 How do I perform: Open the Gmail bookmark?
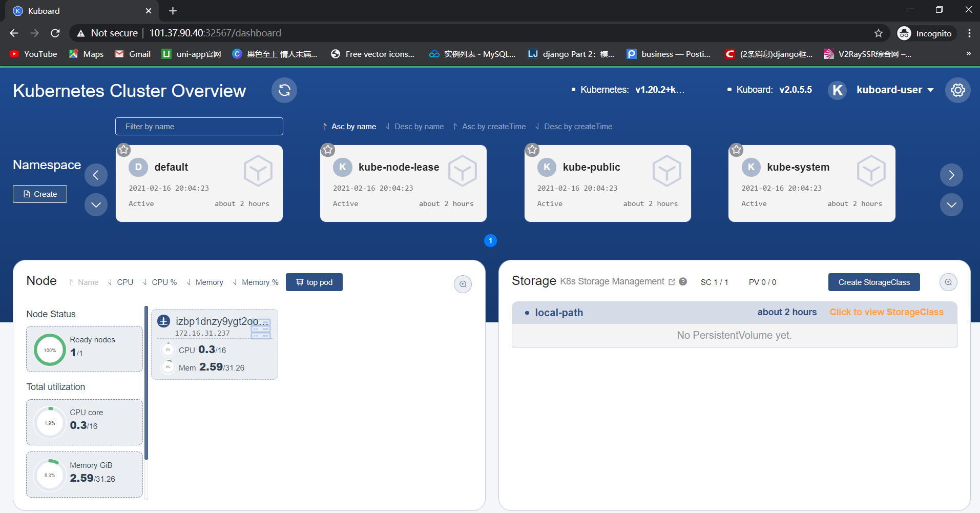133,54
